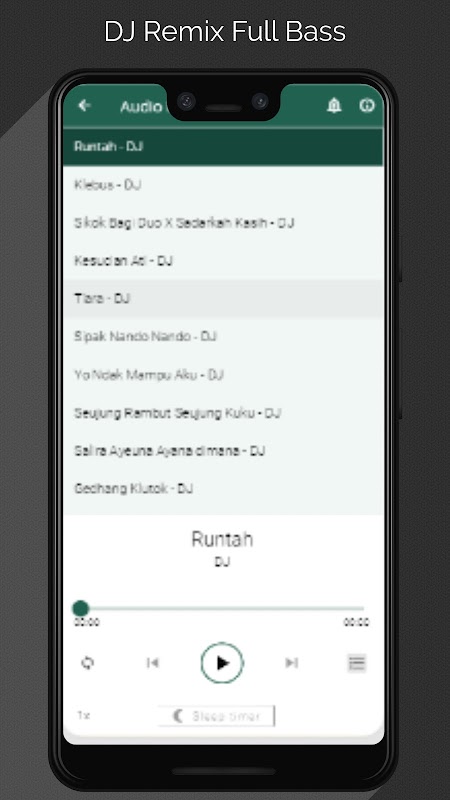
Task: Toggle the playlist list icon
Action: pyautogui.click(x=357, y=663)
